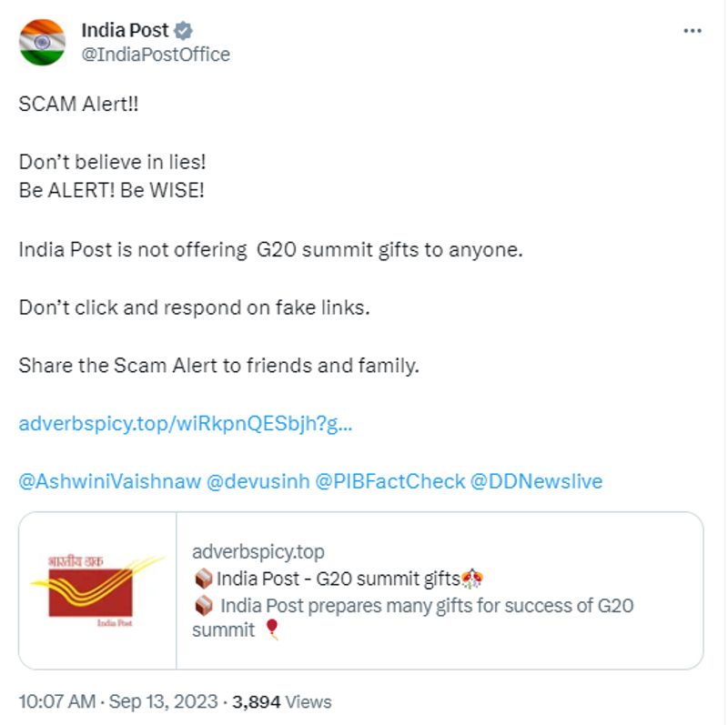The width and height of the screenshot is (728, 725).
Task: Click the India Post flag avatar
Action: pos(43,42)
